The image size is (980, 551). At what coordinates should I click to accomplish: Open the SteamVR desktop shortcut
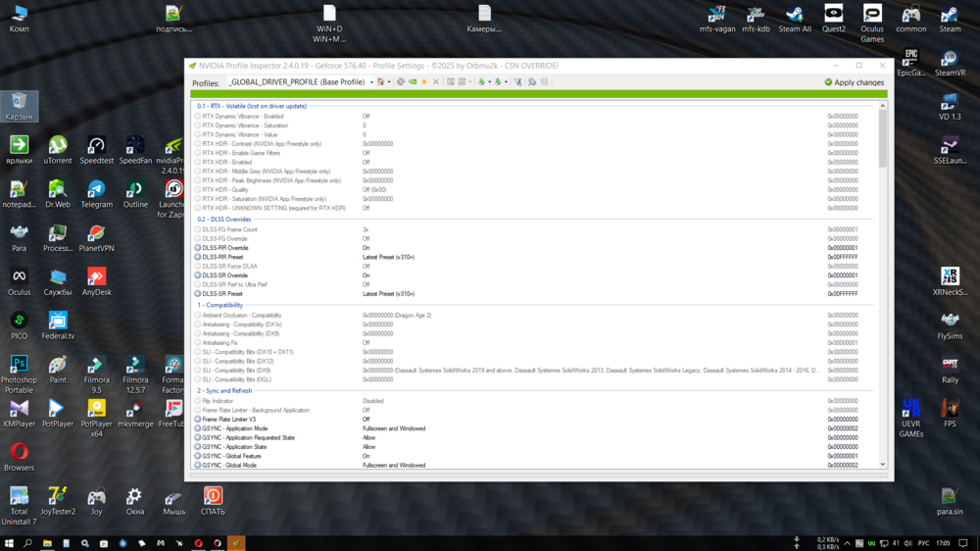pos(950,63)
